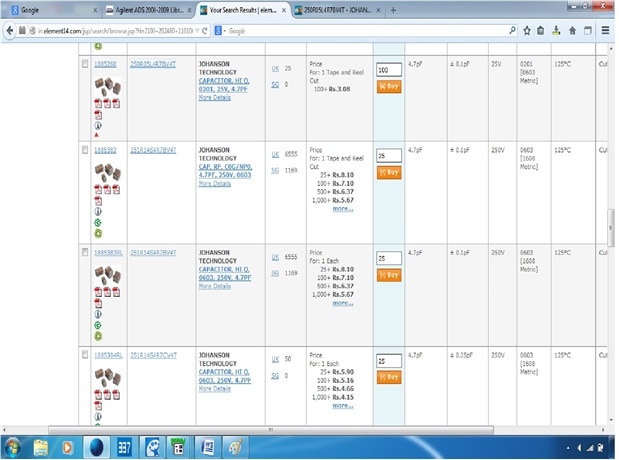Tick the checkbox for order code 1885383RL
This screenshot has height=460, width=619.
tap(85, 252)
